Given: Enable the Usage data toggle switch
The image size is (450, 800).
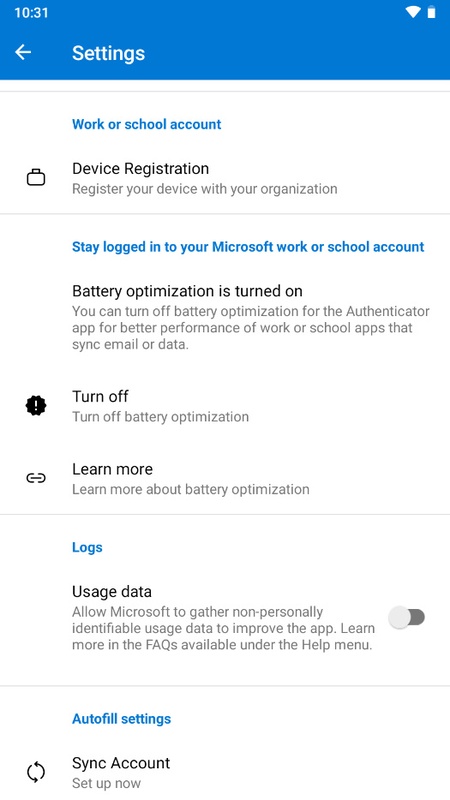Looking at the screenshot, I should coord(407,617).
